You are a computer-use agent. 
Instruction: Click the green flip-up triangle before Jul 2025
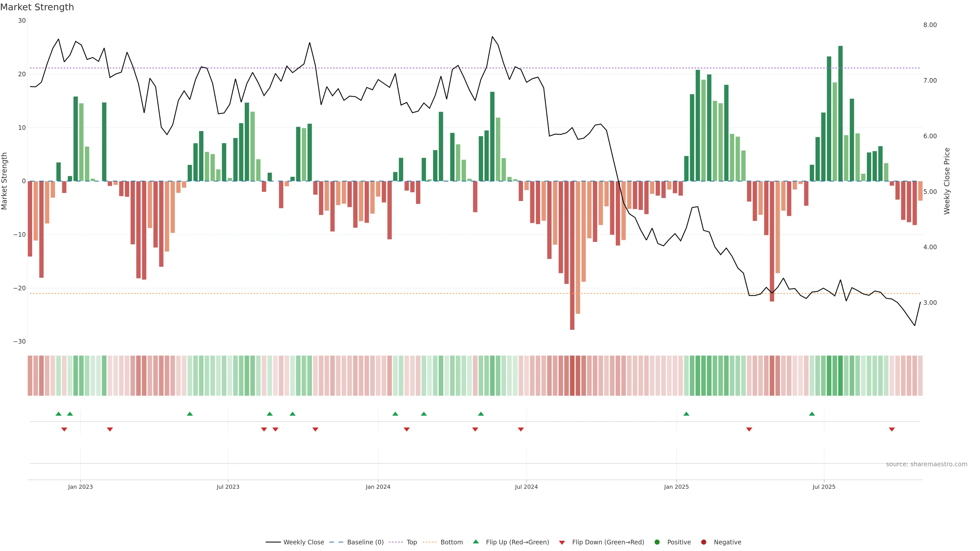tap(812, 414)
